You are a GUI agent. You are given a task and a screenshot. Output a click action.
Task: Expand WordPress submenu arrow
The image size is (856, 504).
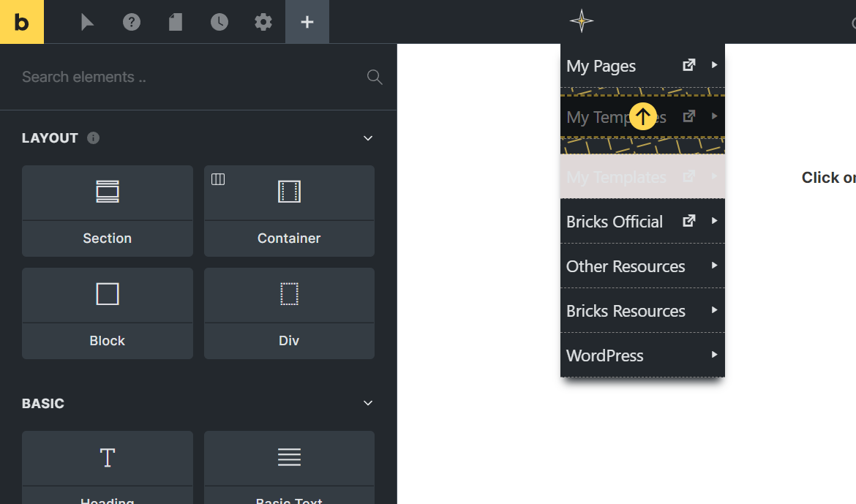(714, 355)
